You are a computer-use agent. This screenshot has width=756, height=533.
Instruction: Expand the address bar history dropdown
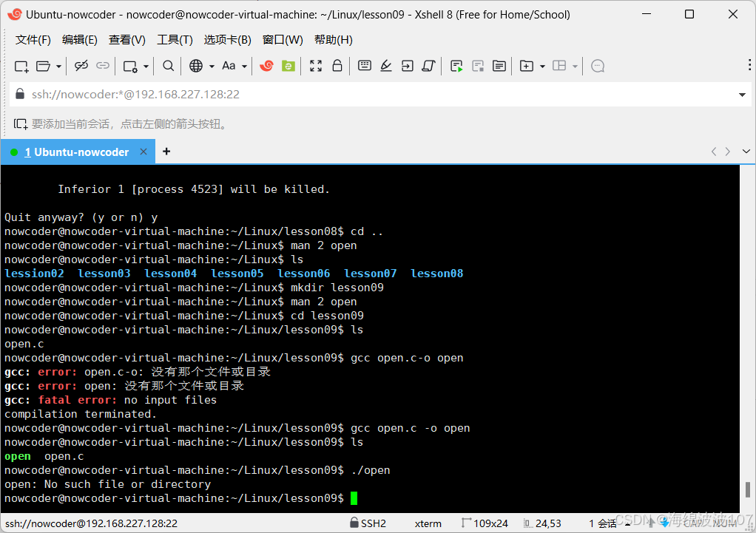pos(742,95)
